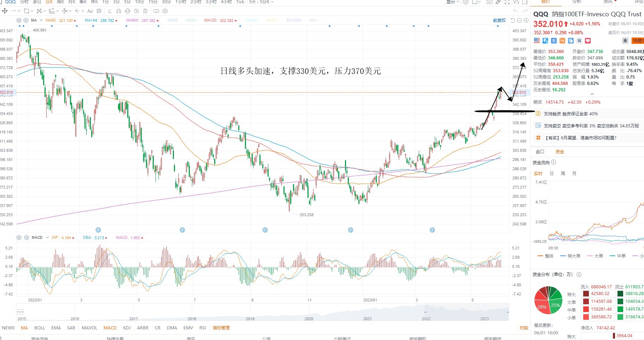The width and height of the screenshot is (644, 340).
Task: Toggle the MA30 line visibility
Action: pos(173,20)
